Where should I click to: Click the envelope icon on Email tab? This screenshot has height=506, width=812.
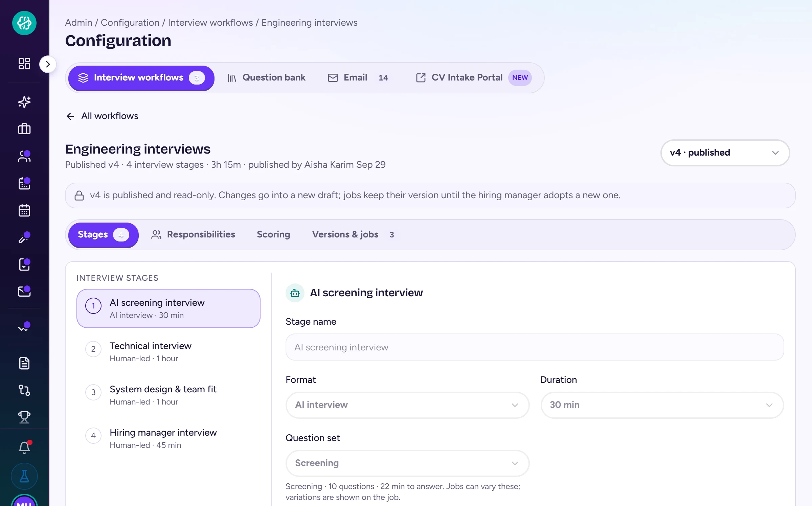click(x=333, y=78)
